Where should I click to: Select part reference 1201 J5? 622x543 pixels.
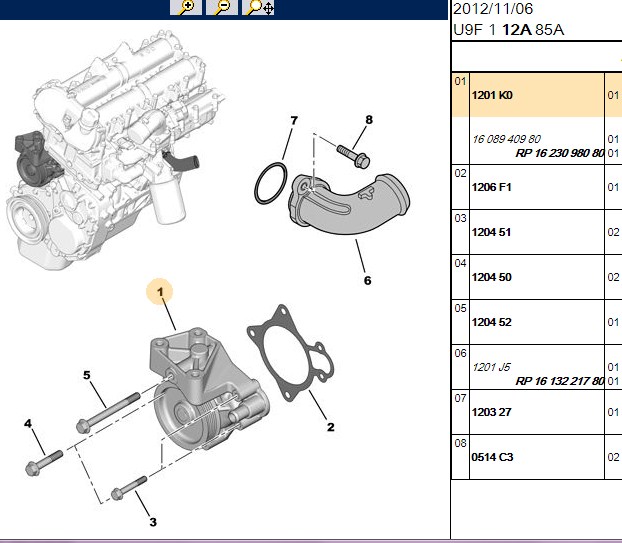pos(491,367)
